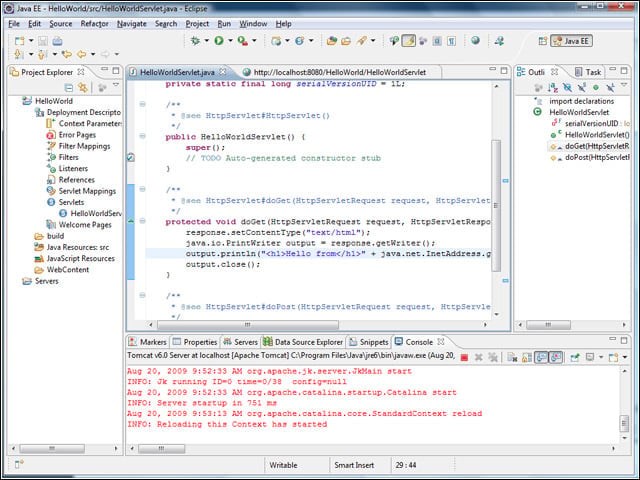Click Sort alphabetically in Outline toolbar
The height and width of the screenshot is (480, 640).
(x=553, y=87)
